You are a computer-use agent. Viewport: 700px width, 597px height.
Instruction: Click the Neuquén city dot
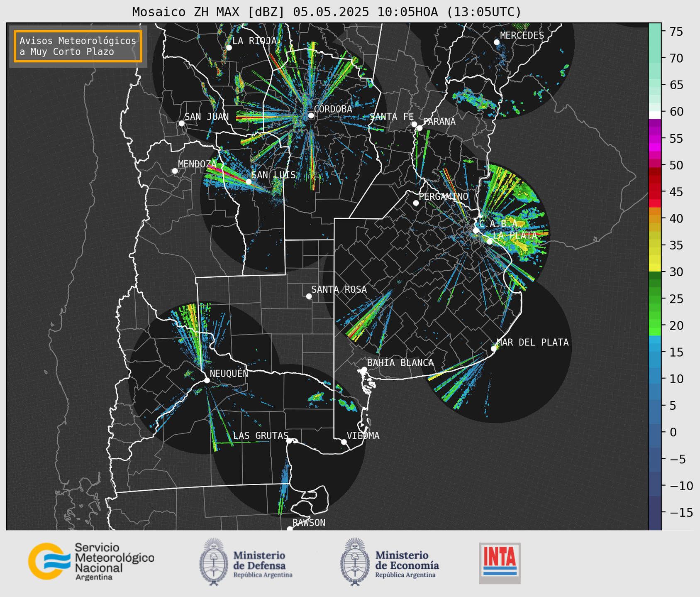[x=207, y=380]
